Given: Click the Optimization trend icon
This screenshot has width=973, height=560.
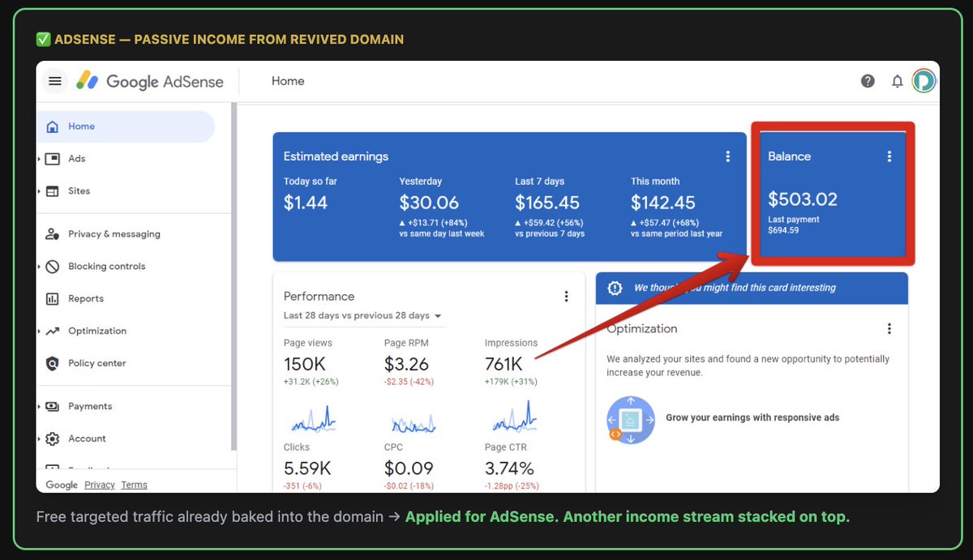Looking at the screenshot, I should 53,331.
